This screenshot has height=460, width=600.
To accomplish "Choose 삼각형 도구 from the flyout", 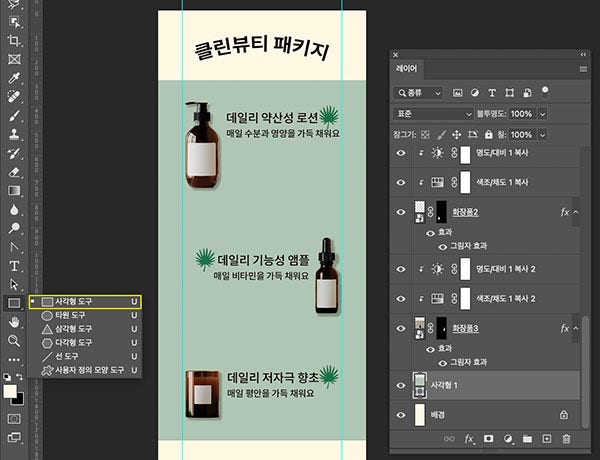I will pos(85,329).
